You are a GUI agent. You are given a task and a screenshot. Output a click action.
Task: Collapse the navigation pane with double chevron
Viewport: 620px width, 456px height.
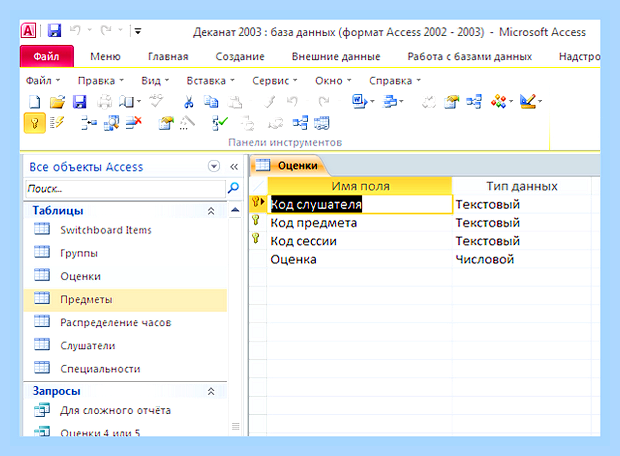tap(234, 167)
